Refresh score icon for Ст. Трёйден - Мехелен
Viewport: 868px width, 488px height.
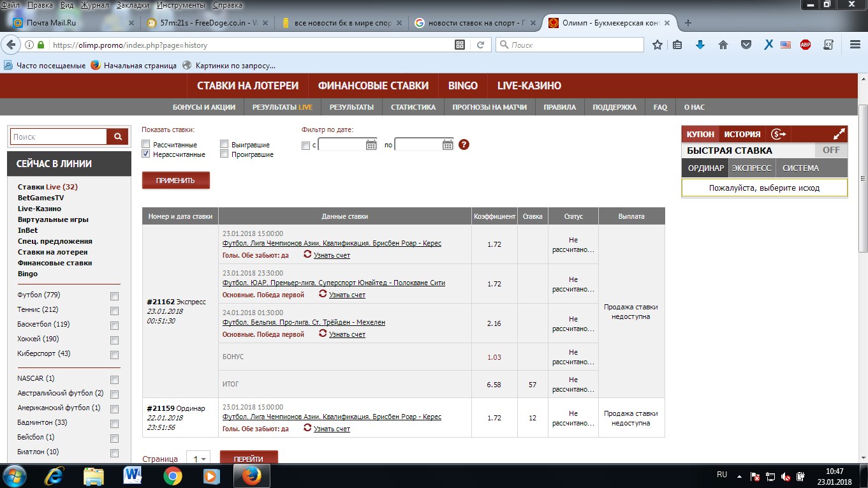pyautogui.click(x=323, y=334)
